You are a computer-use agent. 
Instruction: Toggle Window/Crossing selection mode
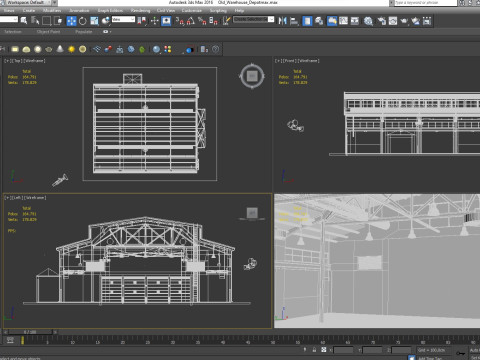58,21
